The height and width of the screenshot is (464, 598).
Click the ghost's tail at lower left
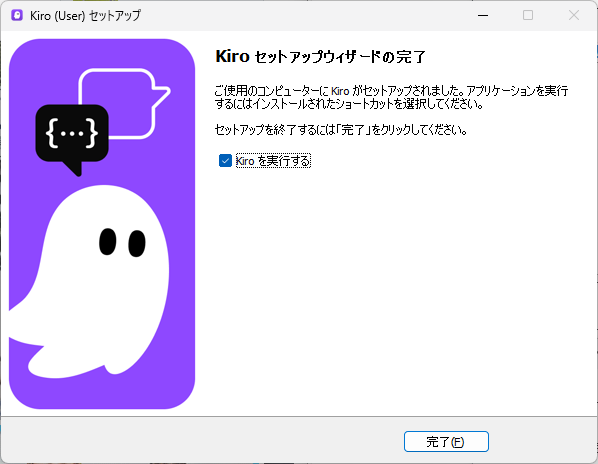coord(23,324)
